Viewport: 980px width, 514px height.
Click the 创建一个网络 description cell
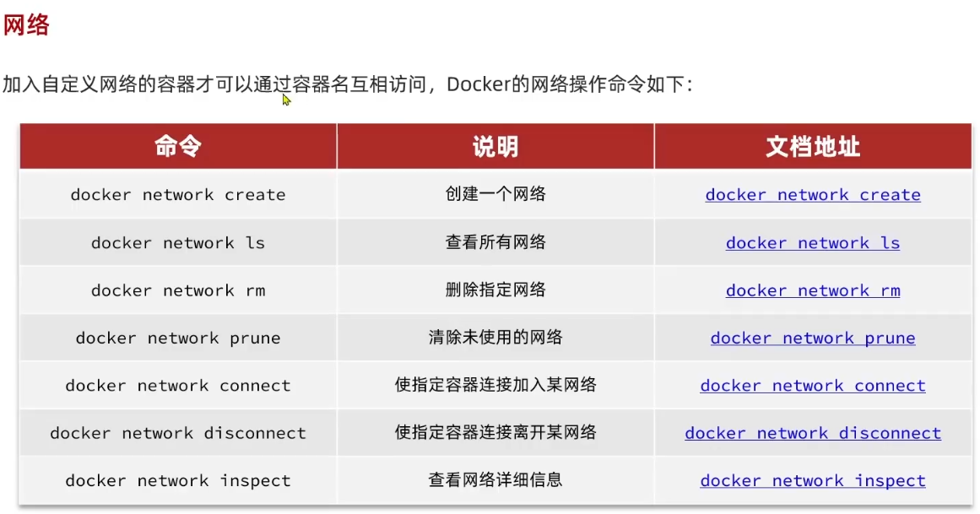[x=495, y=195]
